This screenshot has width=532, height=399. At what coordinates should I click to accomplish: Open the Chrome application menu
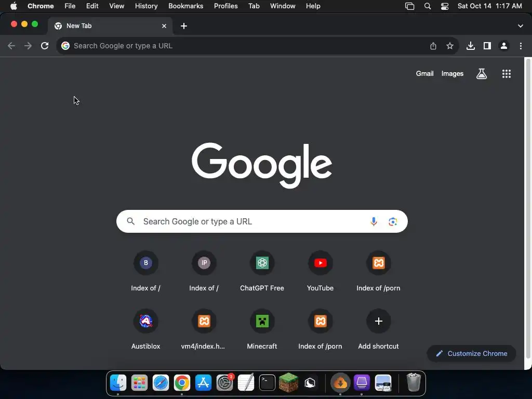coord(41,6)
